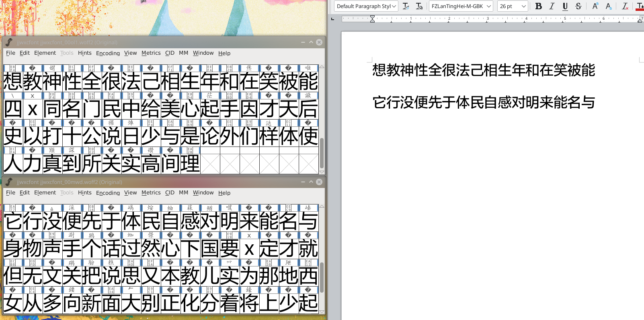This screenshot has width=644, height=320.
Task: Click the superscript icon
Action: tap(595, 6)
